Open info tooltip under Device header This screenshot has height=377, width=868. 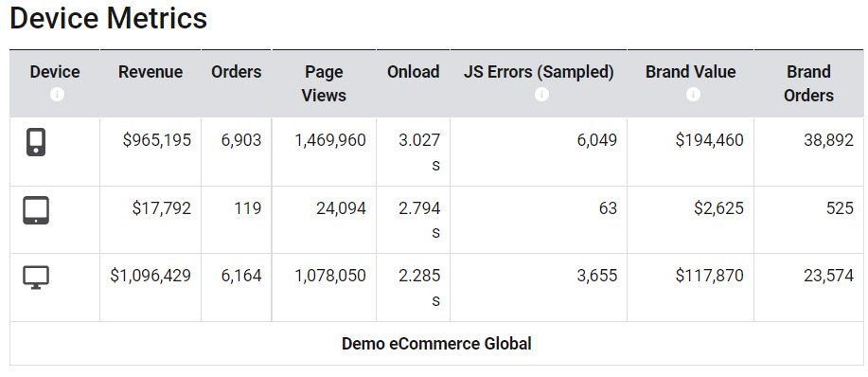[x=57, y=95]
